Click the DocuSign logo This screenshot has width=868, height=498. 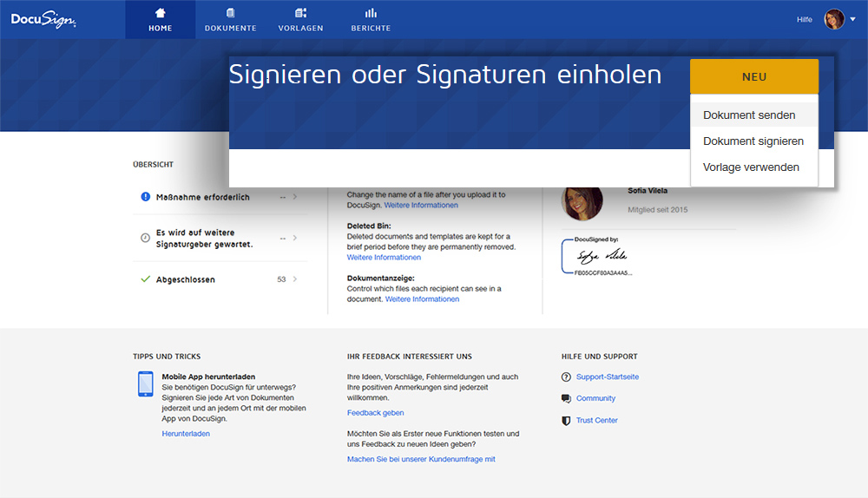43,19
